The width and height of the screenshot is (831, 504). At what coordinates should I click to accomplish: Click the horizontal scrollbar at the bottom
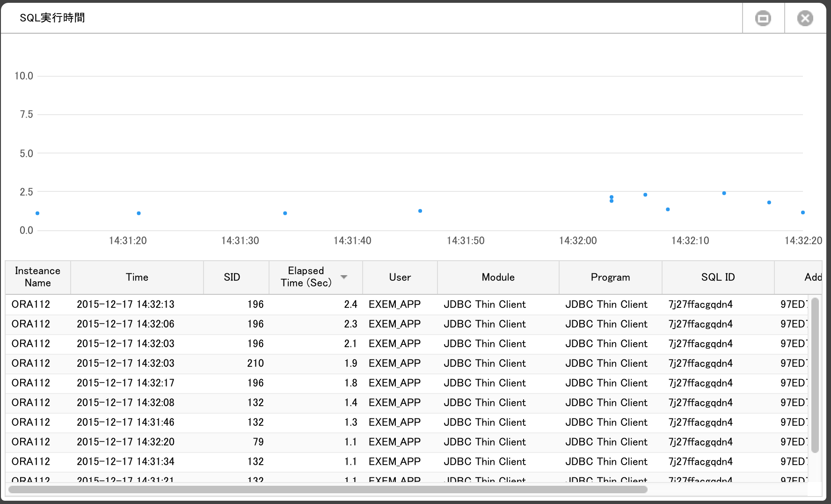[328, 489]
